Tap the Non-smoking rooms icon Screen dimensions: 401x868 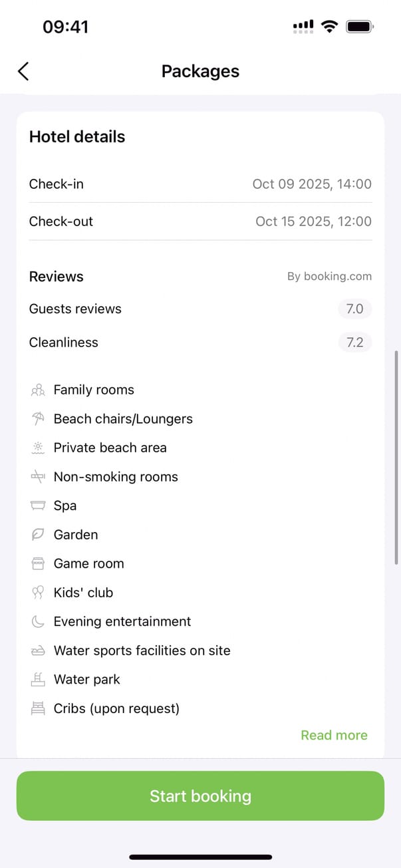38,477
